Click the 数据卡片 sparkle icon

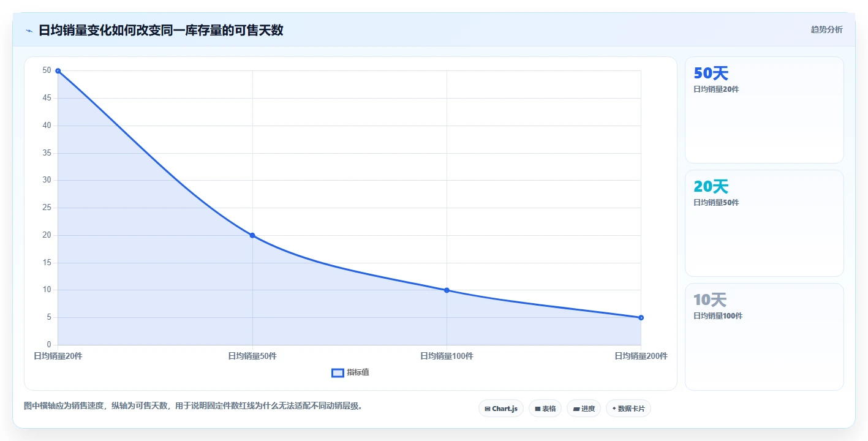point(614,409)
